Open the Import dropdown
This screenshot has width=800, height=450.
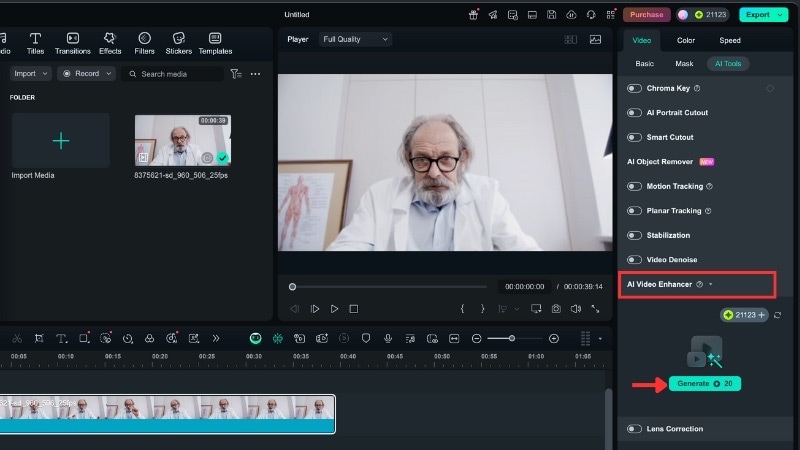[31, 74]
